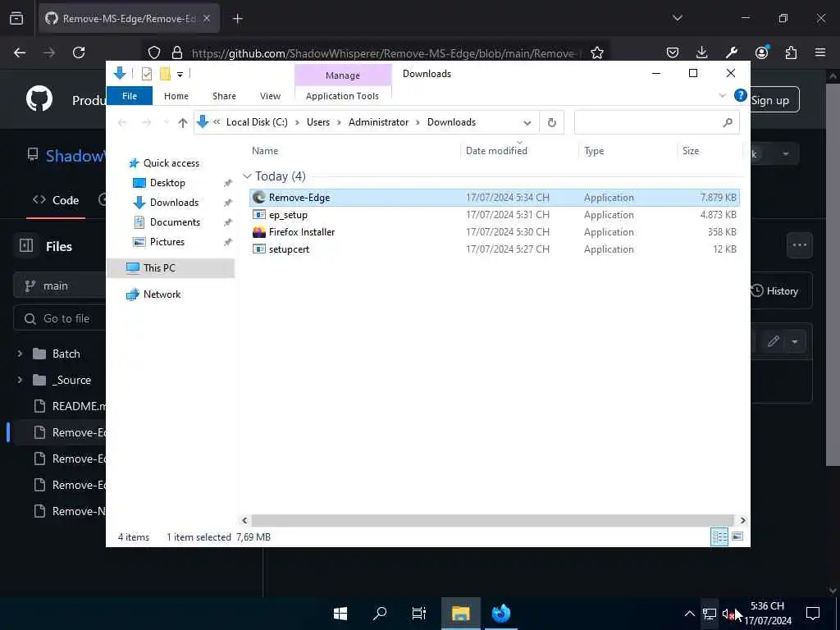This screenshot has width=840, height=630.
Task: Open Firefox developer tools wrench icon
Action: click(732, 52)
